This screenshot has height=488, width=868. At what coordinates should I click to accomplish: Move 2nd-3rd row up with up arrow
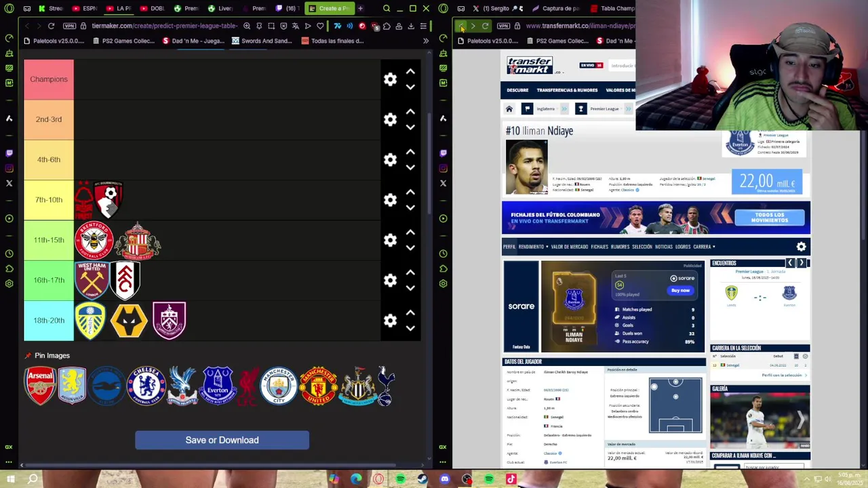click(410, 111)
